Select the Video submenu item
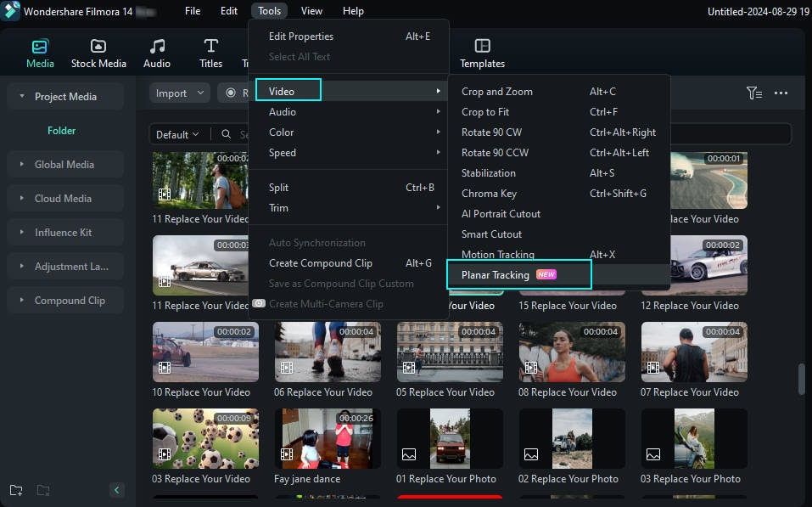The image size is (812, 507). pos(349,91)
